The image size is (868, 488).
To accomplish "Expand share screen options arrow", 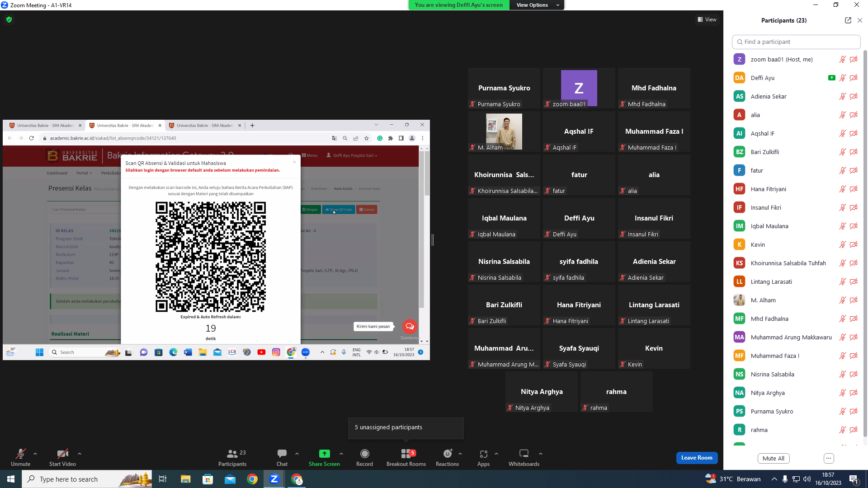I will (341, 454).
